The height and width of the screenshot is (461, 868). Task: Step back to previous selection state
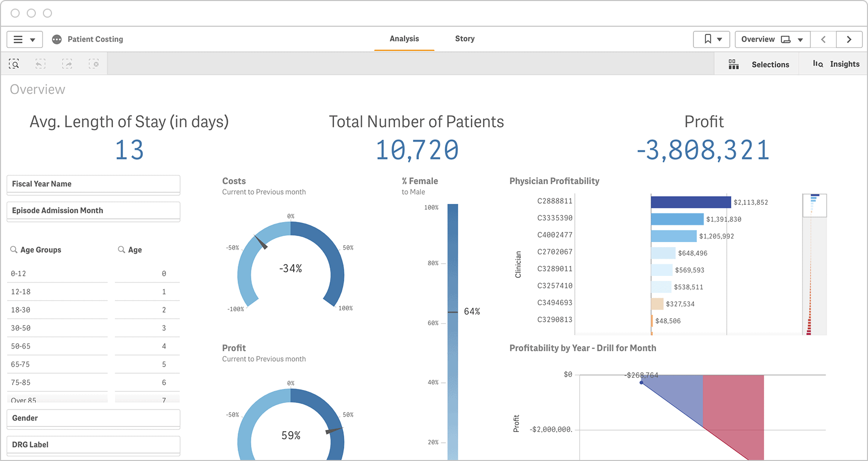pyautogui.click(x=40, y=64)
